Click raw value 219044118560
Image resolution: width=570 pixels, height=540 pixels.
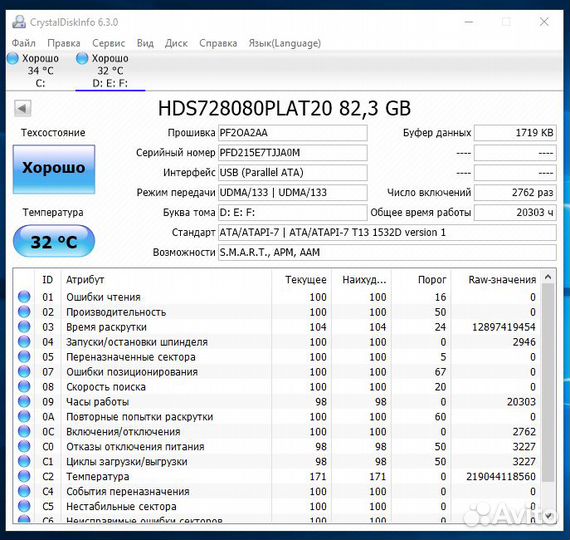pos(501,476)
